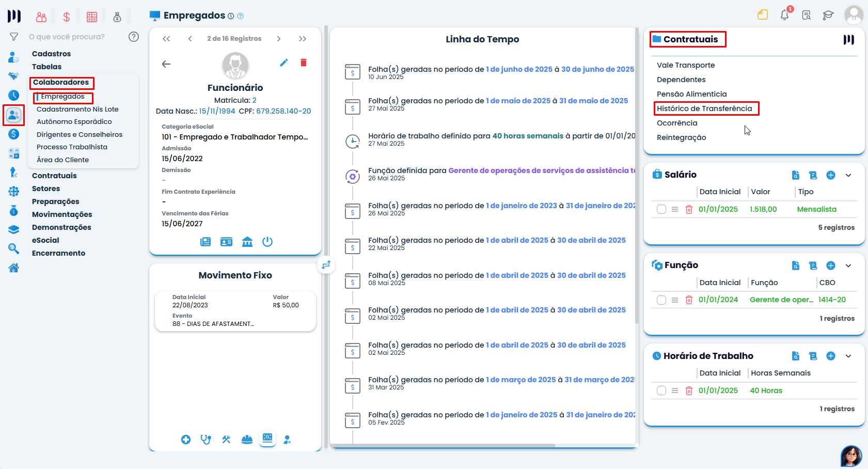Open the orange notes icon
868x469 pixels.
(763, 14)
